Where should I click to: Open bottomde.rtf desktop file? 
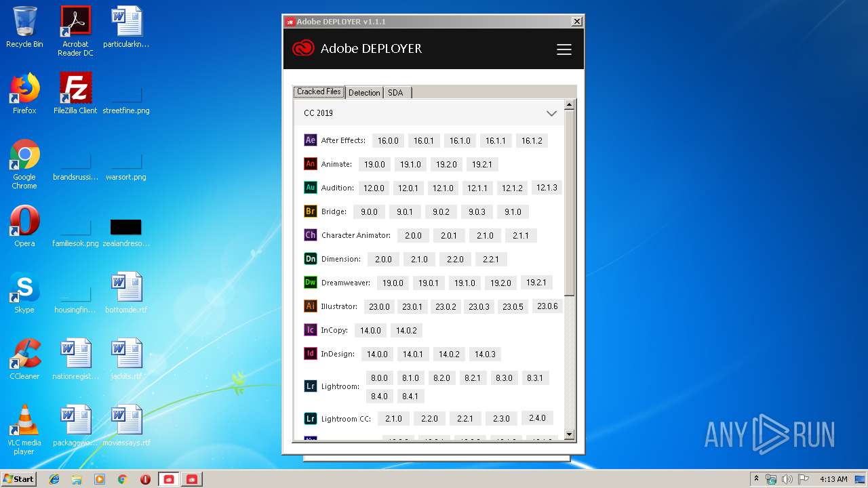tap(126, 292)
